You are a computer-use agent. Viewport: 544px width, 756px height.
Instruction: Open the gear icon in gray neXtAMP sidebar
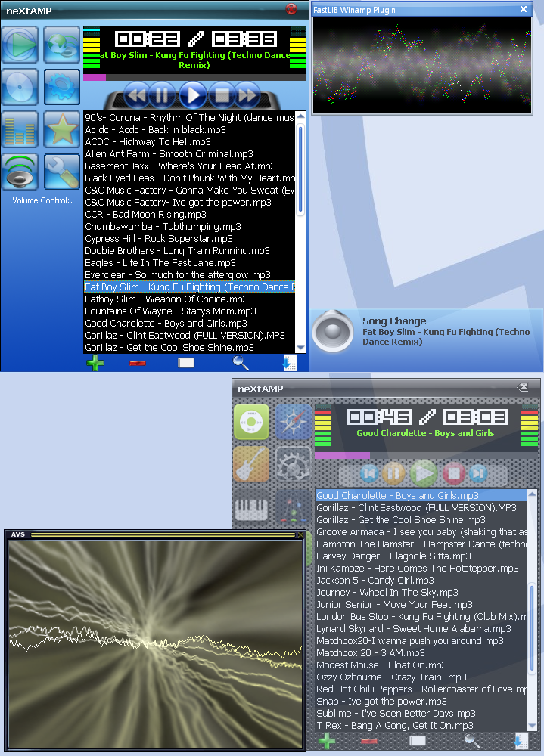point(294,464)
